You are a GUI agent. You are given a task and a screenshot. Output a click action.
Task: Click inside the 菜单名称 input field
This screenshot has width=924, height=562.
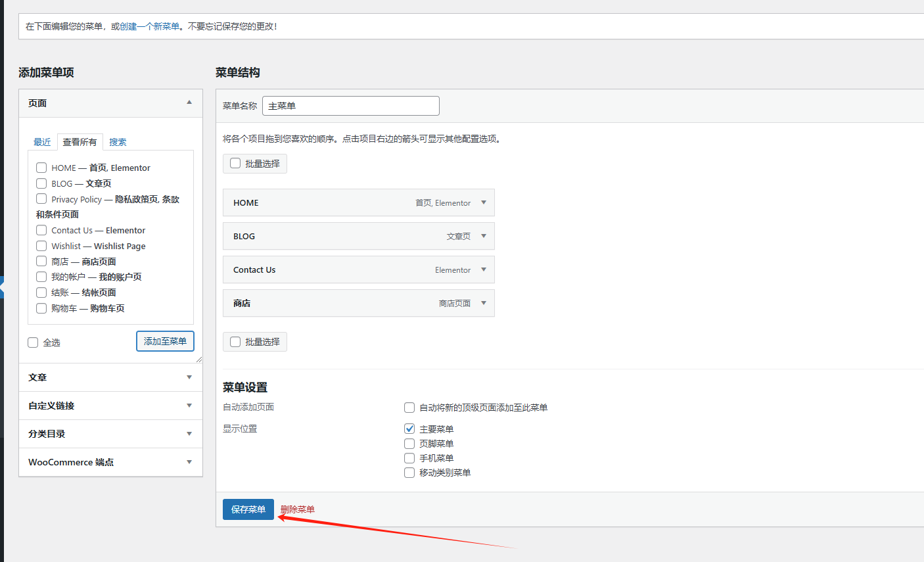[350, 105]
